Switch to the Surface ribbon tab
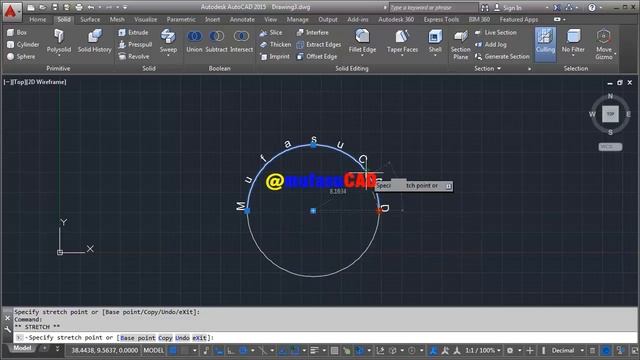The image size is (640, 360). 90,19
